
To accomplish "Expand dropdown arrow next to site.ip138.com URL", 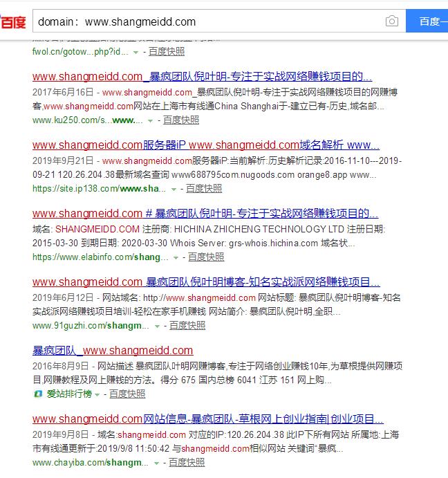I will [174, 190].
